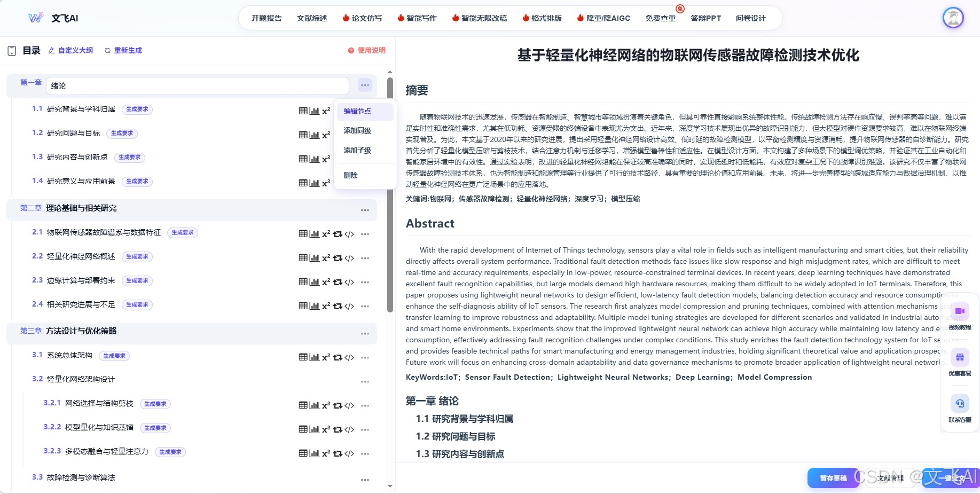Click table icon in row 2.4

(x=303, y=306)
